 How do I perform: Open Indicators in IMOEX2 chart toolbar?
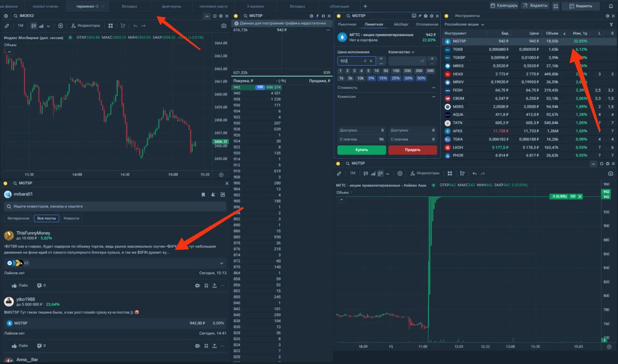click(86, 26)
